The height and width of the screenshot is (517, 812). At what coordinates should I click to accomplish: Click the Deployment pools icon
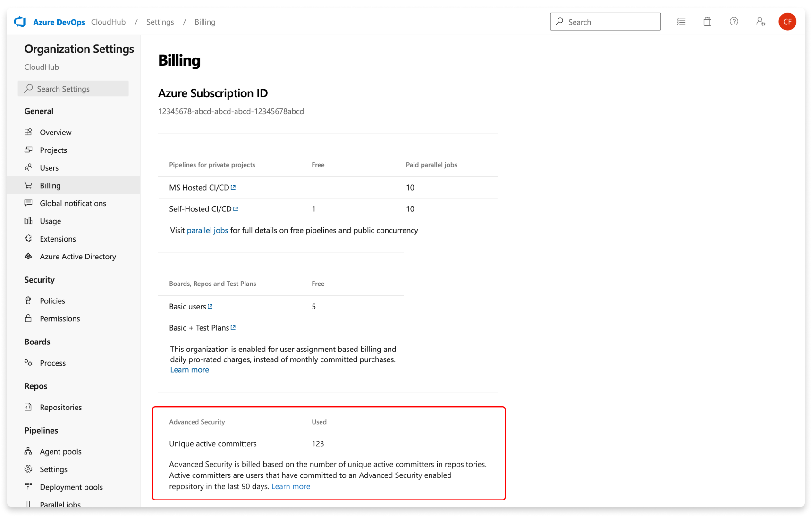pos(29,487)
